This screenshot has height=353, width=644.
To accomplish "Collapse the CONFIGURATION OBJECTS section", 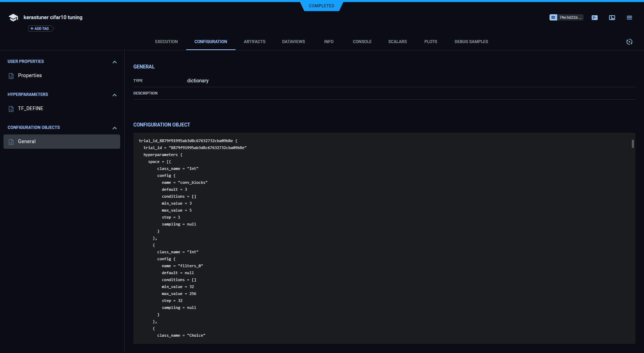I will (x=115, y=128).
